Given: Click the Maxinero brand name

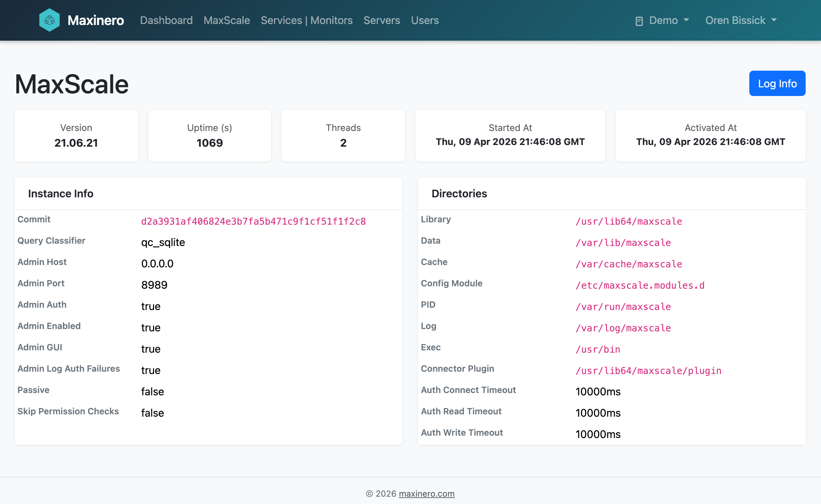Looking at the screenshot, I should point(96,20).
